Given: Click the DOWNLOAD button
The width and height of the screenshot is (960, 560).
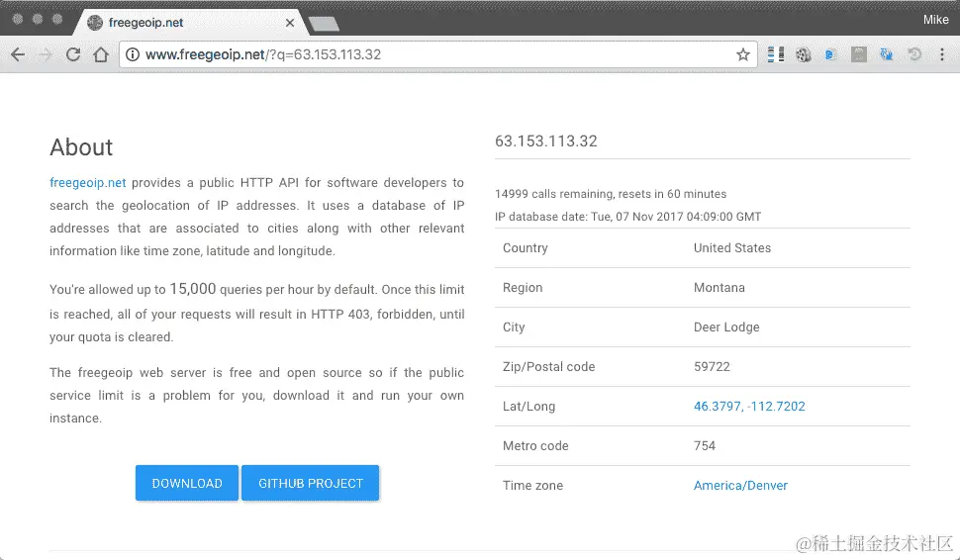Looking at the screenshot, I should [187, 483].
